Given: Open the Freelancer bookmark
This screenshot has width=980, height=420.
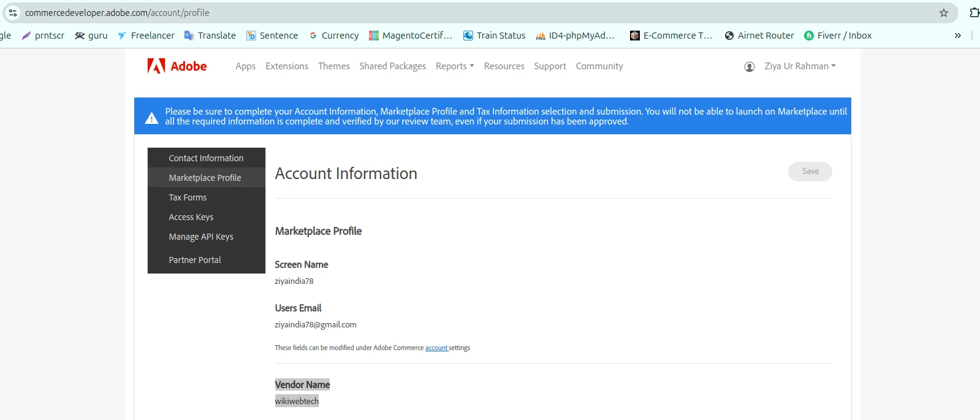Looking at the screenshot, I should pos(146,36).
